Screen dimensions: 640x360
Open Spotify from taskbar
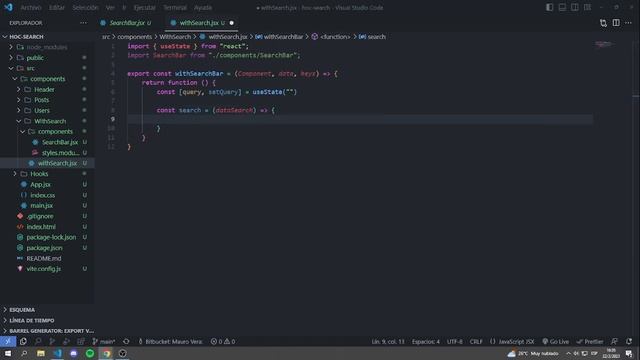click(90, 353)
